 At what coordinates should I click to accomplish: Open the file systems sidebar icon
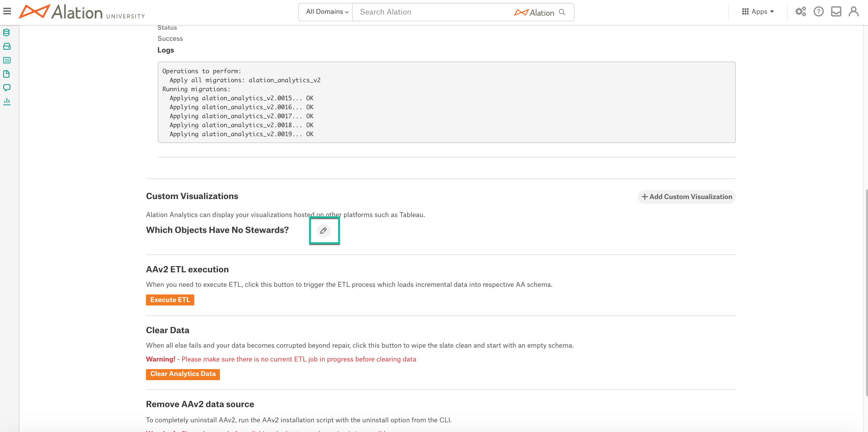click(x=7, y=46)
